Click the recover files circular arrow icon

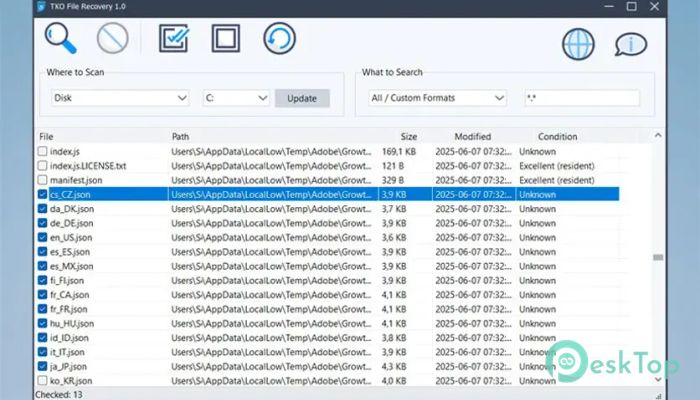279,38
